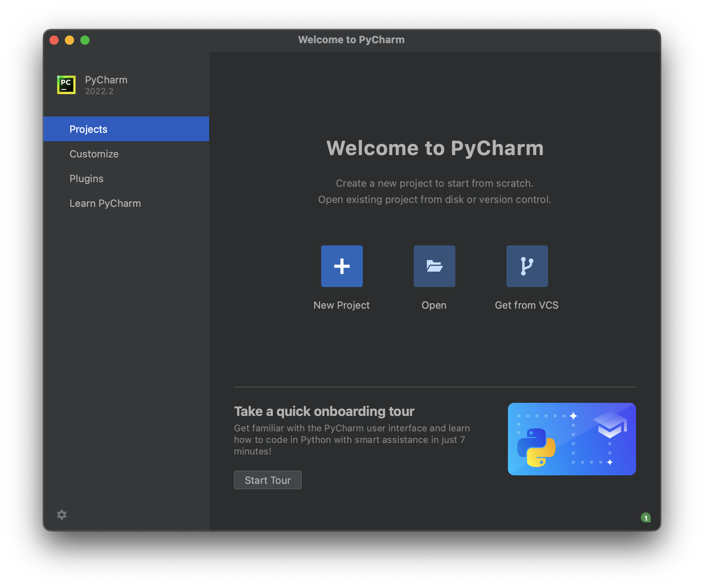The height and width of the screenshot is (588, 704).
Task: Click the Take a quick onboarding tour heading
Action: click(324, 411)
